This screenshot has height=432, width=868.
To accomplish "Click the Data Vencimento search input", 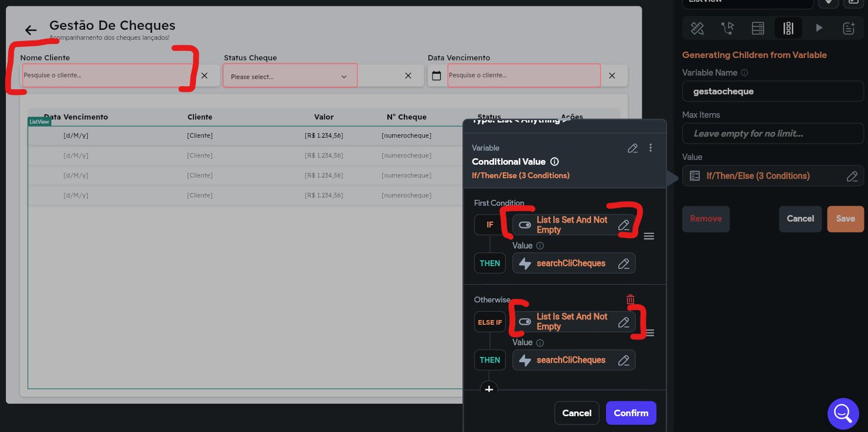I will pos(524,76).
